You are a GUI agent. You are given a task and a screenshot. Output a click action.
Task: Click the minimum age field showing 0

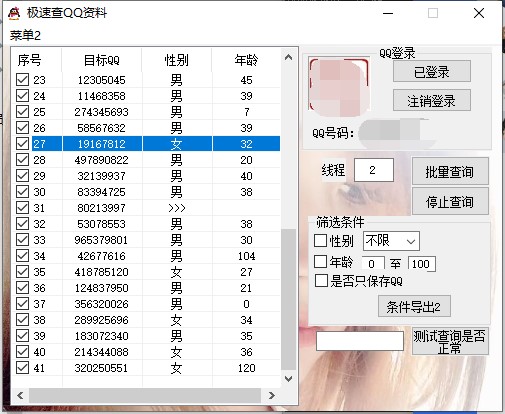pos(373,264)
